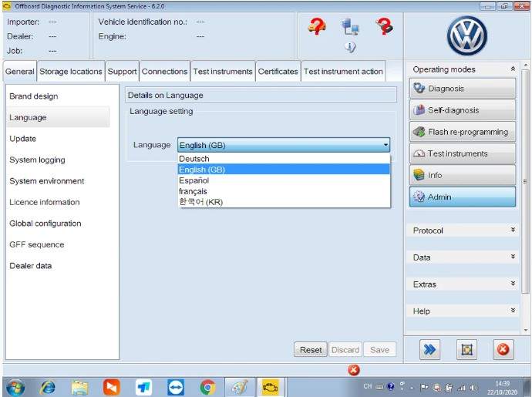Switch to the Certificates tab
This screenshot has height=397, width=532.
278,71
